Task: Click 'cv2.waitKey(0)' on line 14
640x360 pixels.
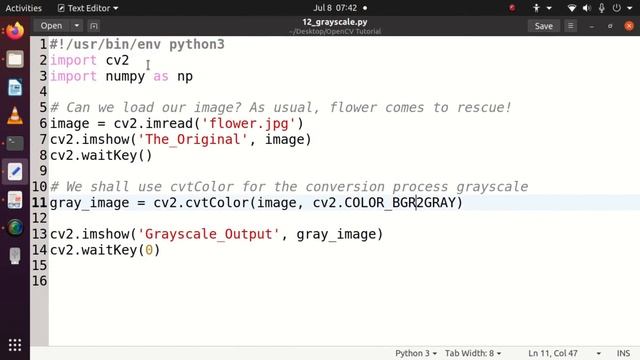Action: click(105, 250)
